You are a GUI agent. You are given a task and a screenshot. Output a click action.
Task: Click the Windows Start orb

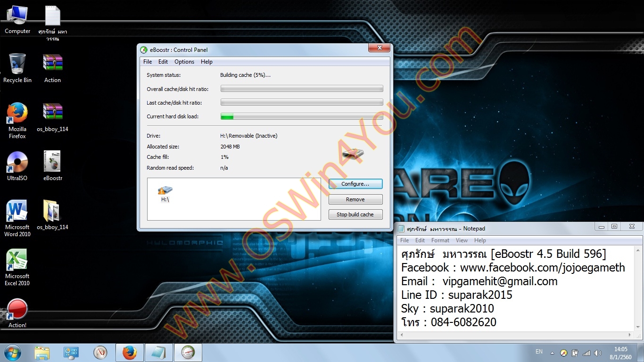(x=12, y=353)
